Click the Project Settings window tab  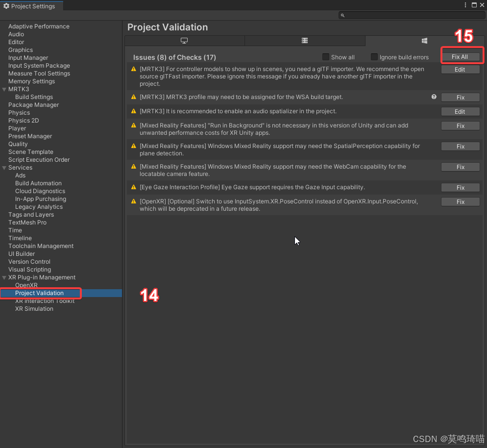[31, 6]
